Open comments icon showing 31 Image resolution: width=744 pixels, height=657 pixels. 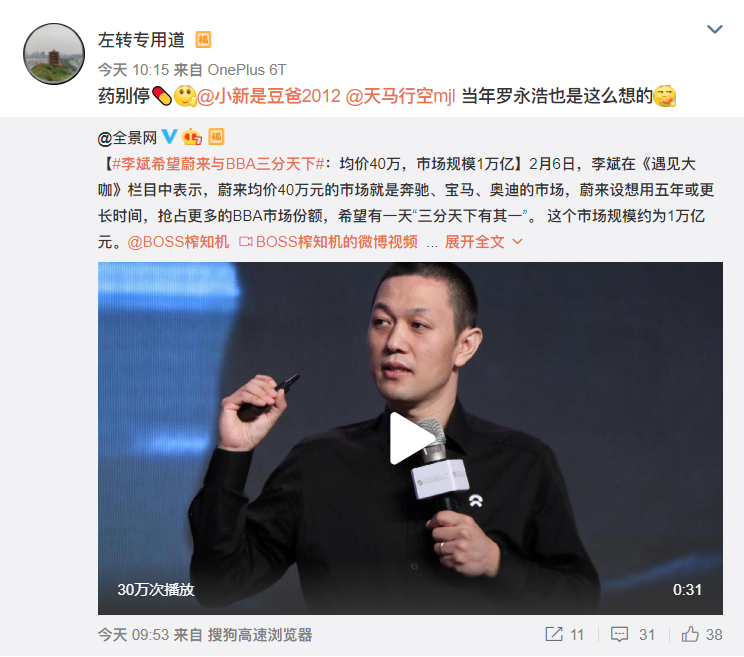633,634
